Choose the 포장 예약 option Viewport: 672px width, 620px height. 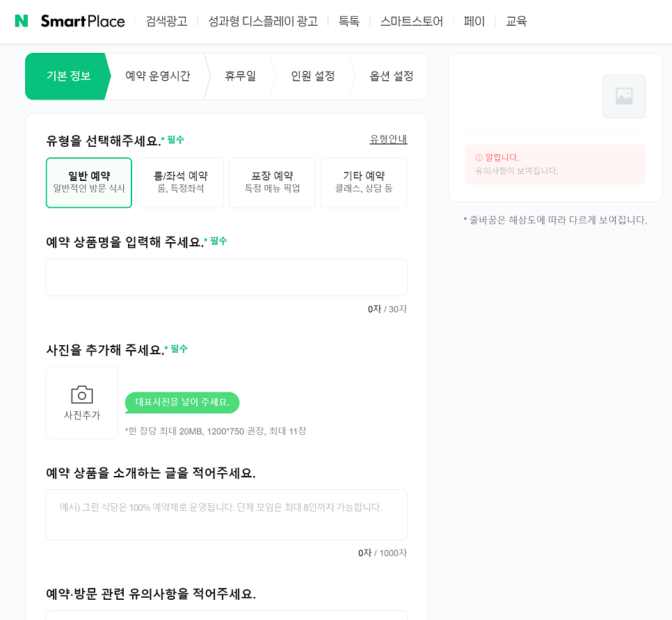coord(272,182)
